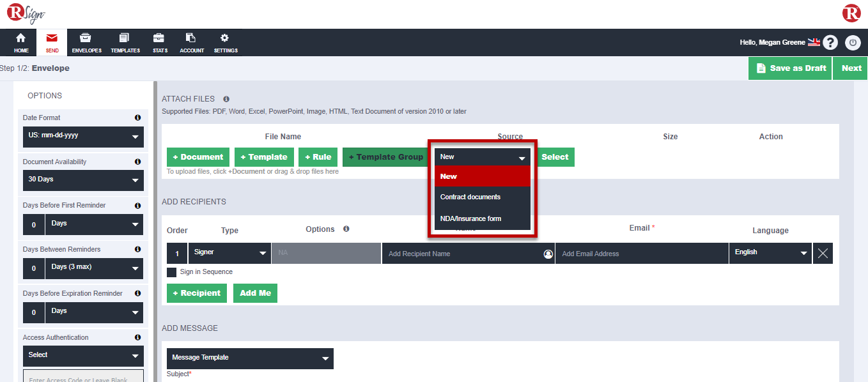This screenshot has height=382, width=868.
Task: Open the Settings section
Action: tap(225, 42)
